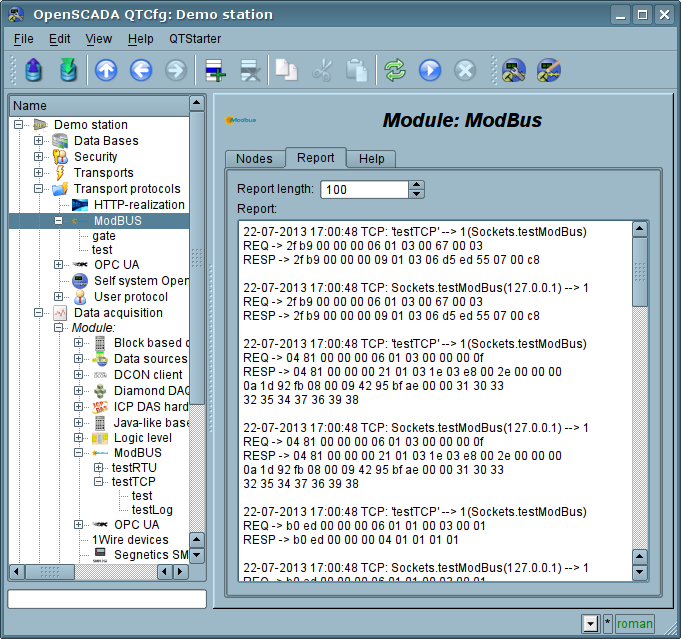The height and width of the screenshot is (639, 681).
Task: Expand the OPC UA protocol node
Action: click(59, 265)
